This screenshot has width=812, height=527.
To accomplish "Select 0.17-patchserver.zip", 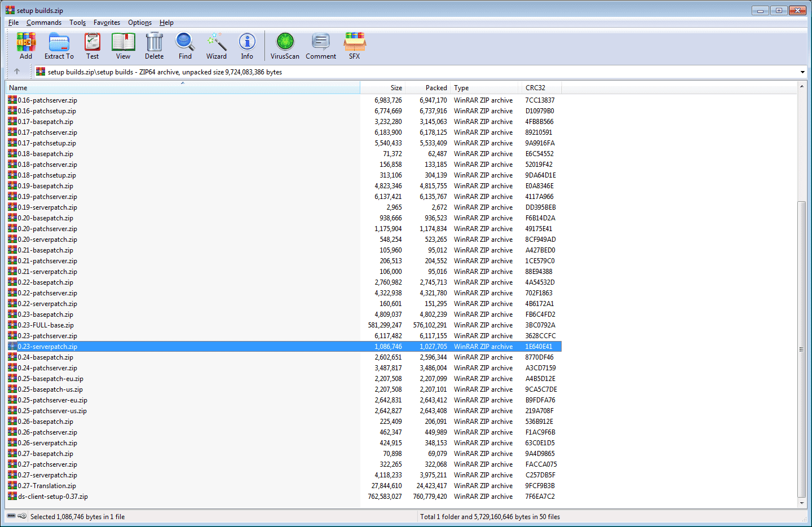I will click(x=47, y=132).
